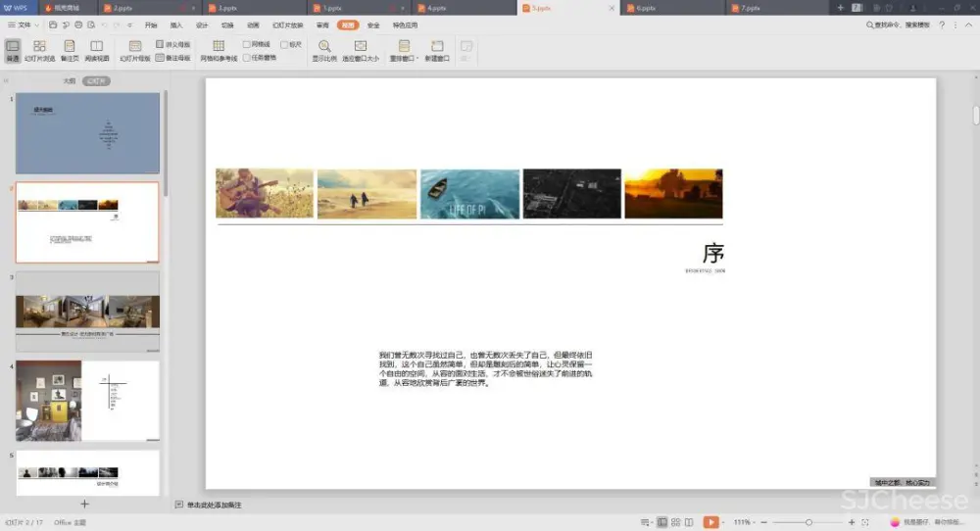Viewport: 980px width, 531px height.
Task: Switch to 4.pptx document tab
Action: (464, 8)
